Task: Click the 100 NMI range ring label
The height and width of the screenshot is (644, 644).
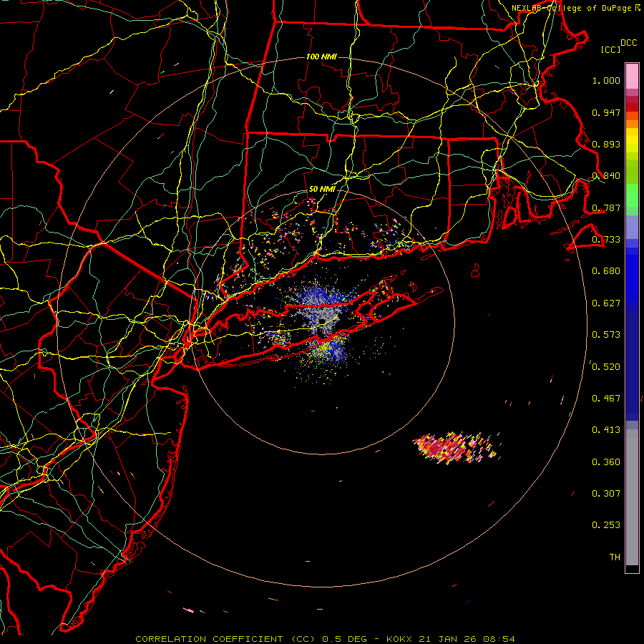Action: click(321, 57)
